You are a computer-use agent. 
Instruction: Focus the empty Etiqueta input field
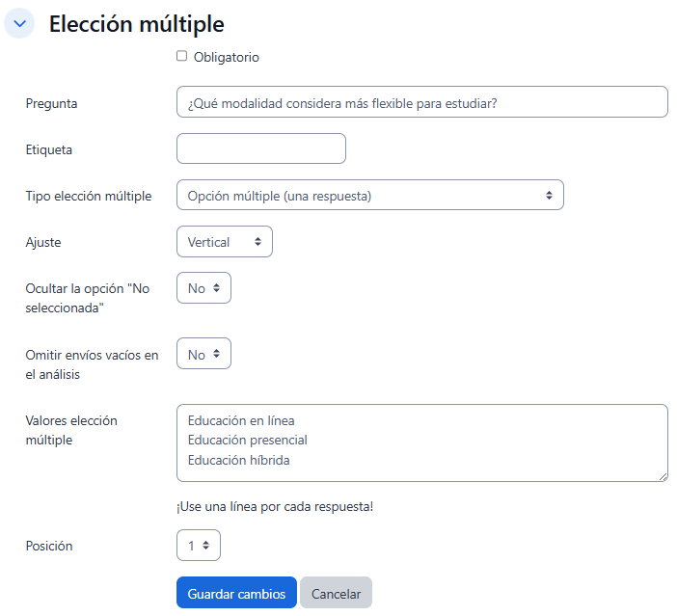(260, 148)
